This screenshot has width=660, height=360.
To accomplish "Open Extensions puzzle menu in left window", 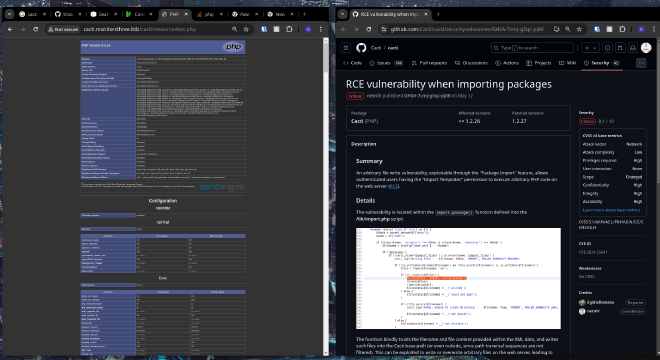I will click(289, 29).
